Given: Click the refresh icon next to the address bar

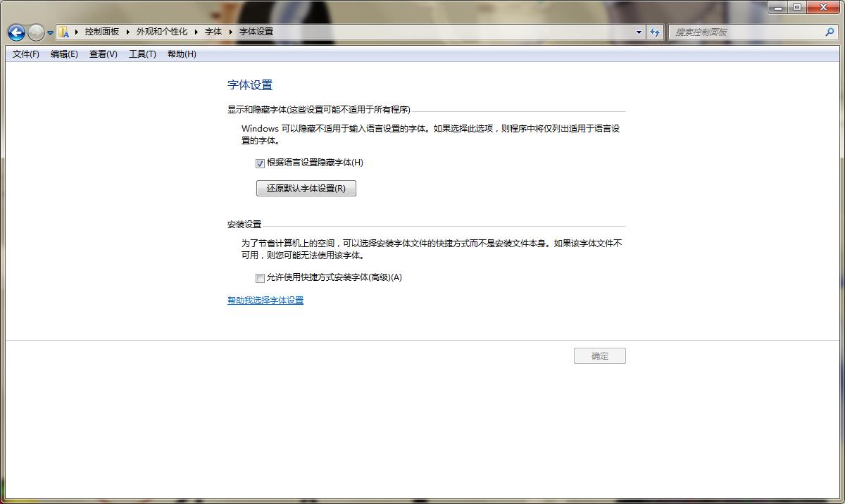Looking at the screenshot, I should [x=655, y=32].
